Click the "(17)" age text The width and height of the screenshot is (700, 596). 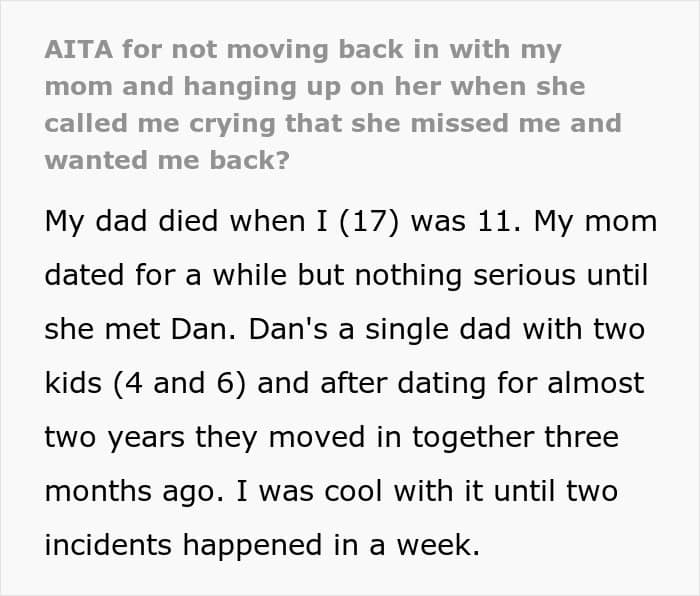(x=369, y=221)
